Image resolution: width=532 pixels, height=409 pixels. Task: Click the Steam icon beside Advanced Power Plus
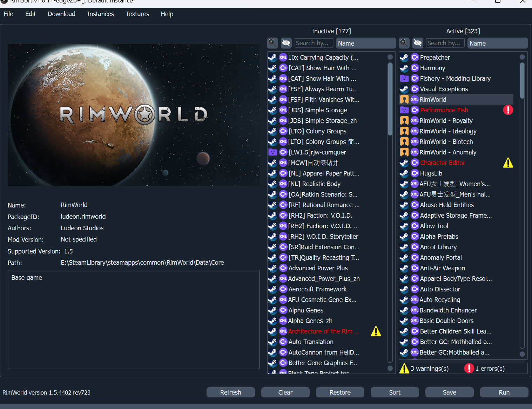click(272, 268)
